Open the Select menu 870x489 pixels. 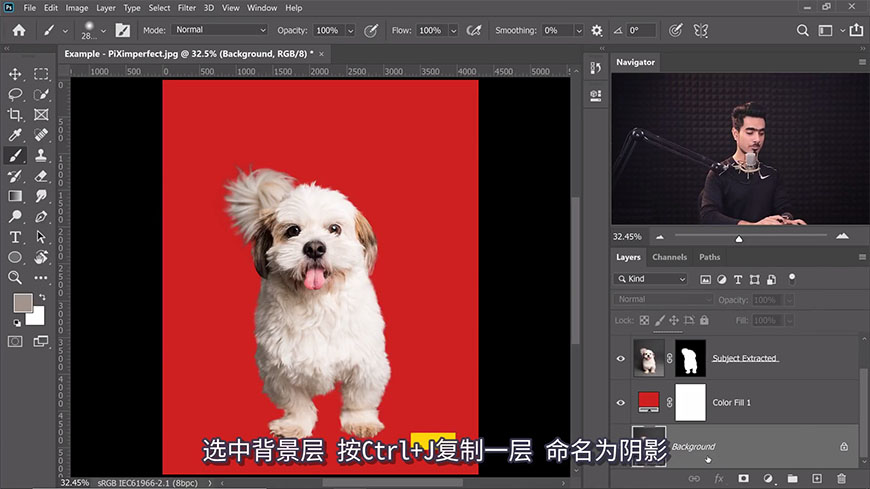pos(159,8)
